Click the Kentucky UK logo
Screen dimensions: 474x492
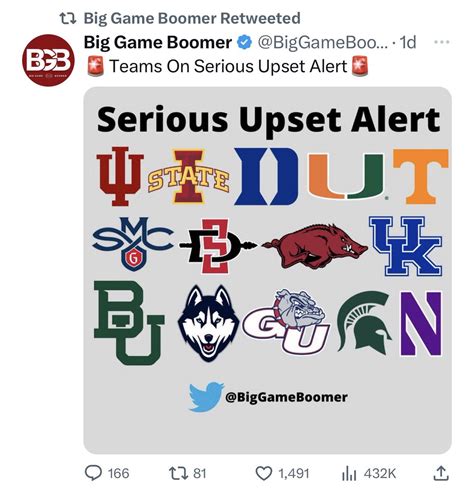pos(406,246)
